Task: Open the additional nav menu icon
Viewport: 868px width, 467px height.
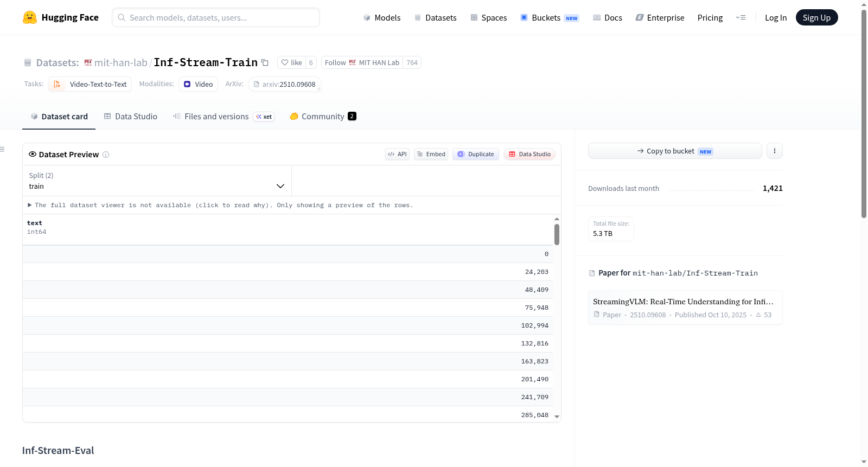Action: (741, 17)
